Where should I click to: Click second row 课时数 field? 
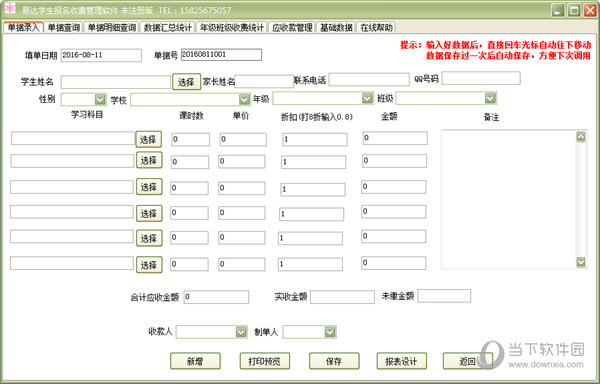pyautogui.click(x=190, y=162)
